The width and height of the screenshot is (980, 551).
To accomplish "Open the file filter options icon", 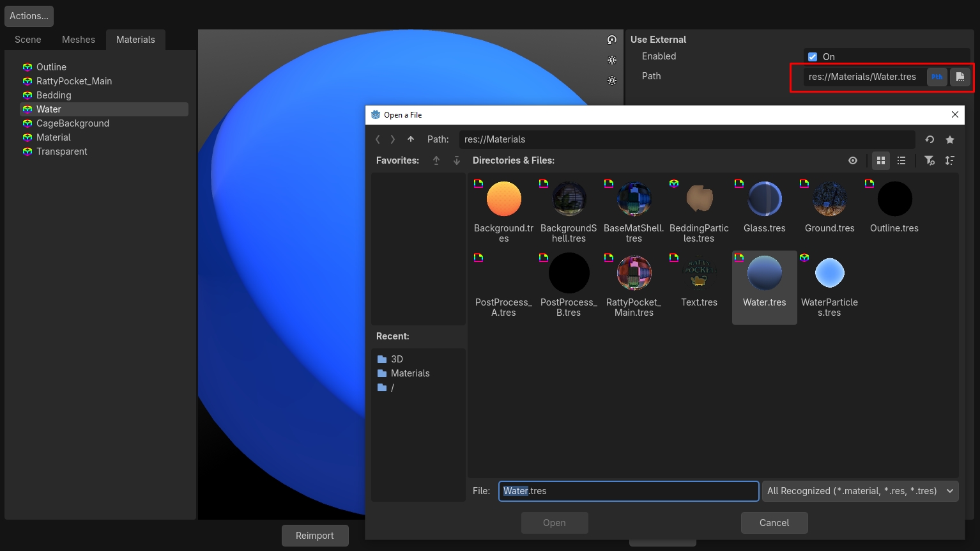I will point(930,160).
